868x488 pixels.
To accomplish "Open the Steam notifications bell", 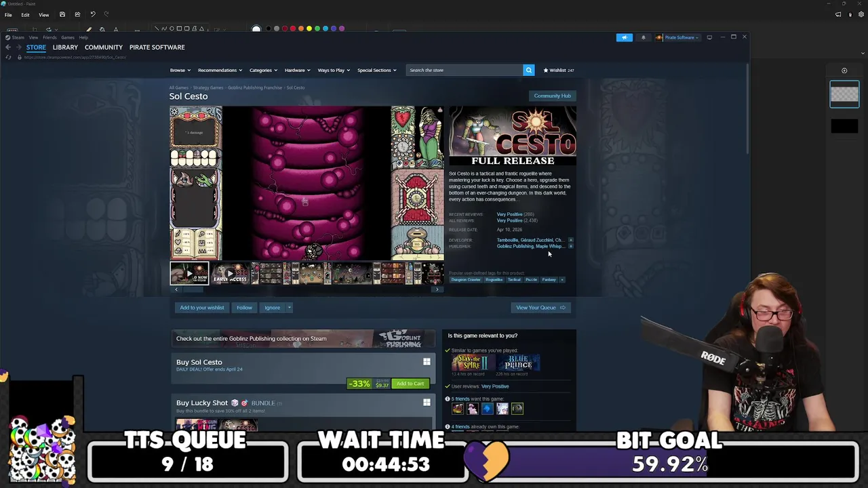I will (643, 37).
